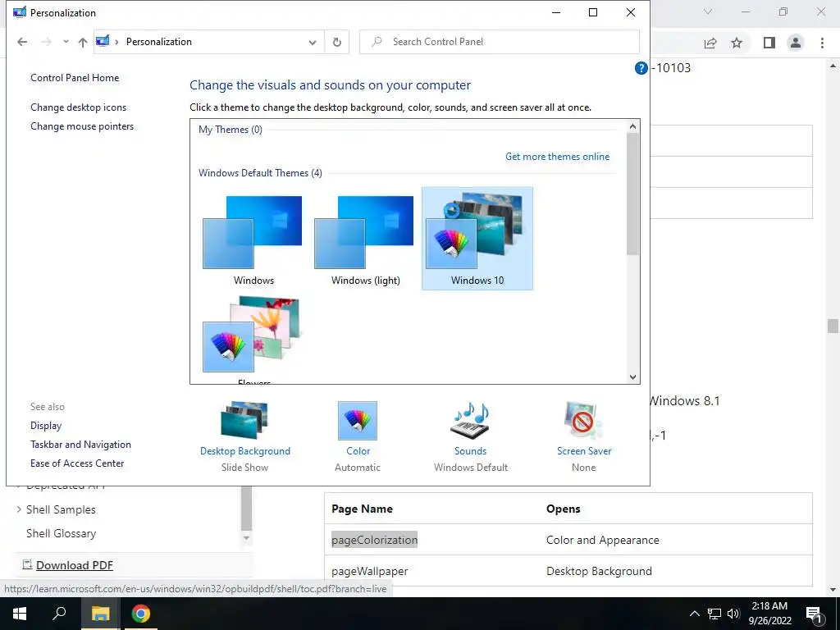Open Ease of Access Center
Screen dimensions: 840x630
coord(77,463)
